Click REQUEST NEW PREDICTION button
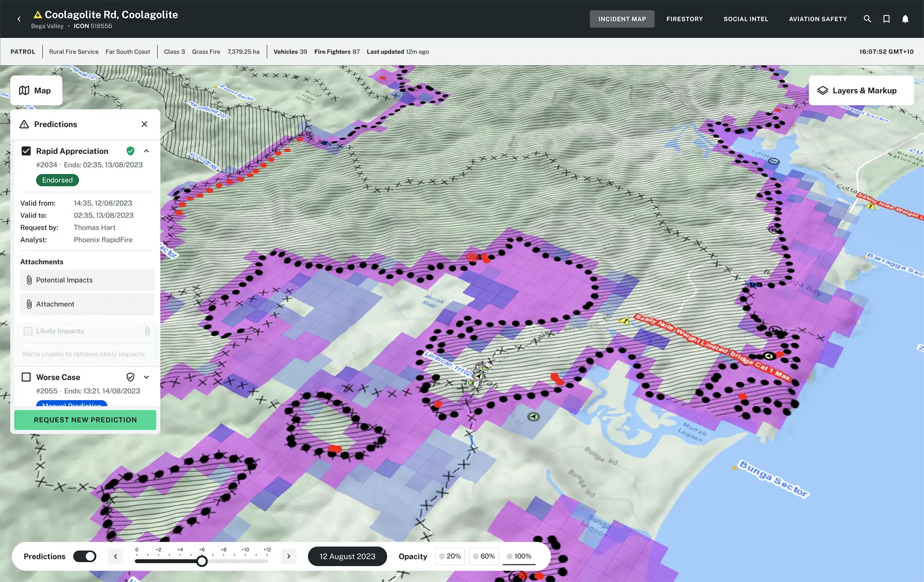Viewport: 924px width, 582px height. [85, 420]
